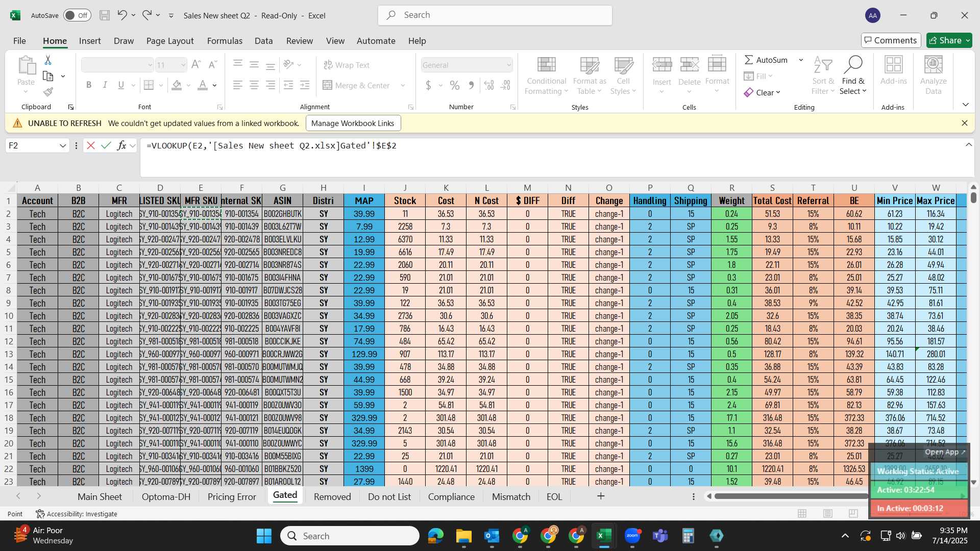Screen dimensions: 980x551
Task: Open Excel from the taskbar
Action: (x=604, y=536)
